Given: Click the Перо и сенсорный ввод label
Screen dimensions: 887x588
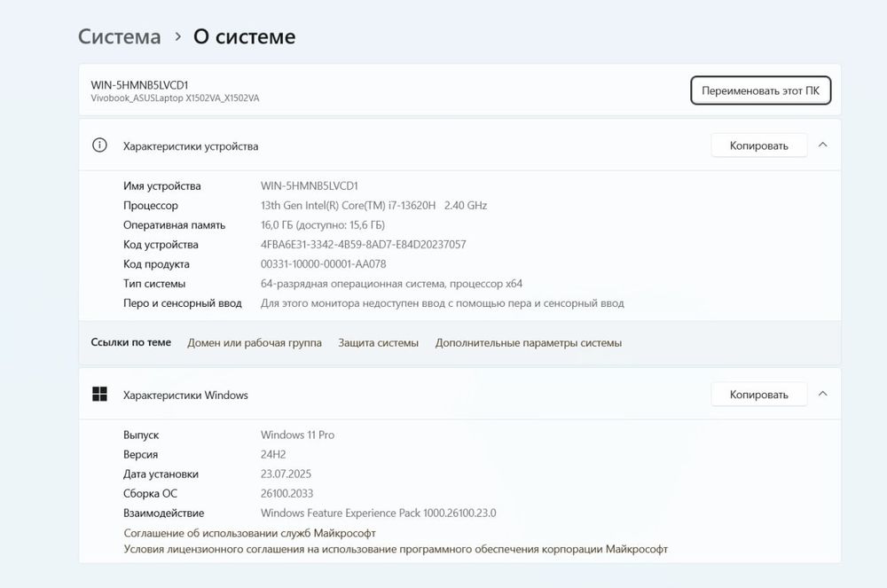Looking at the screenshot, I should pos(182,303).
